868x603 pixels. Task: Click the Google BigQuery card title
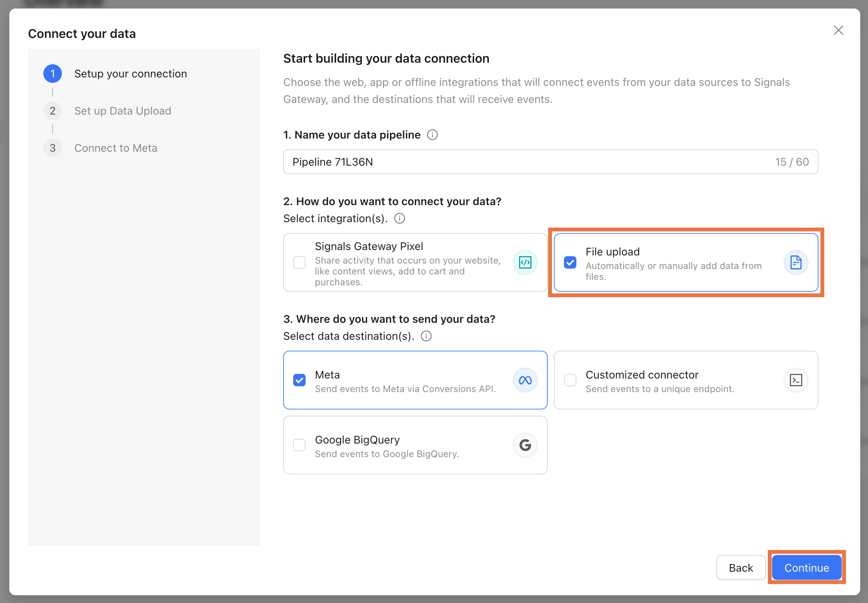tap(357, 440)
